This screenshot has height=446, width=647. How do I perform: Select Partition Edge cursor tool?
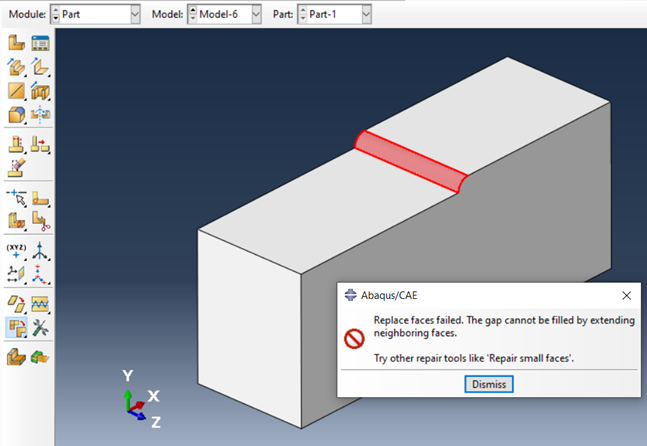click(x=17, y=198)
